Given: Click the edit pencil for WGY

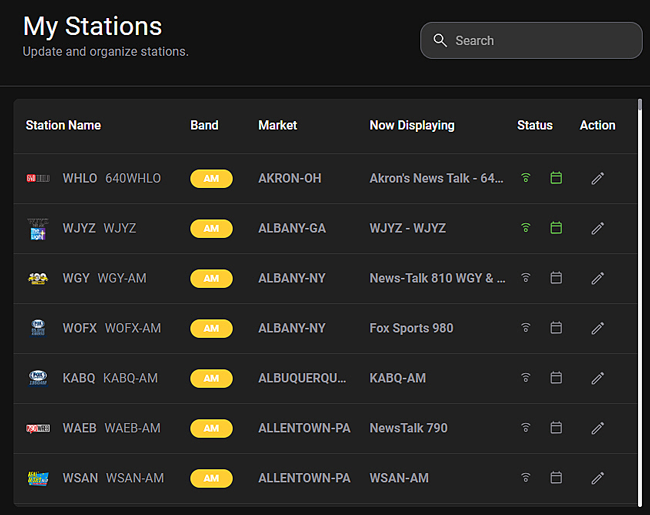Looking at the screenshot, I should (597, 278).
